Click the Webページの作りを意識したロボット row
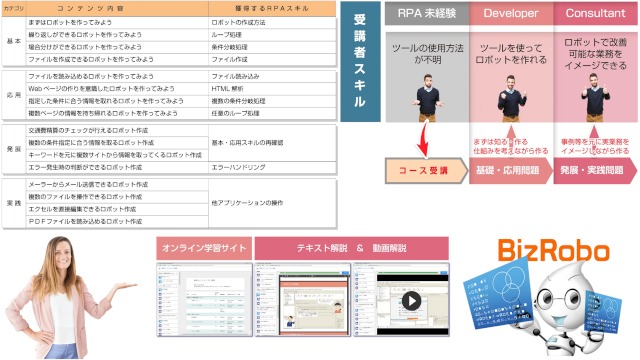Image resolution: width=640 pixels, height=360 pixels. 118,89
